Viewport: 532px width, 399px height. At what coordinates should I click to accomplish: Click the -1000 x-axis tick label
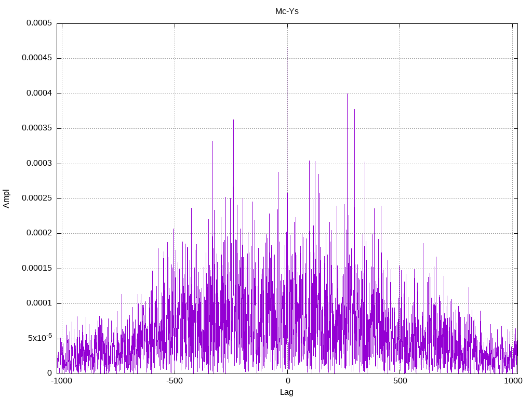[x=61, y=381]
